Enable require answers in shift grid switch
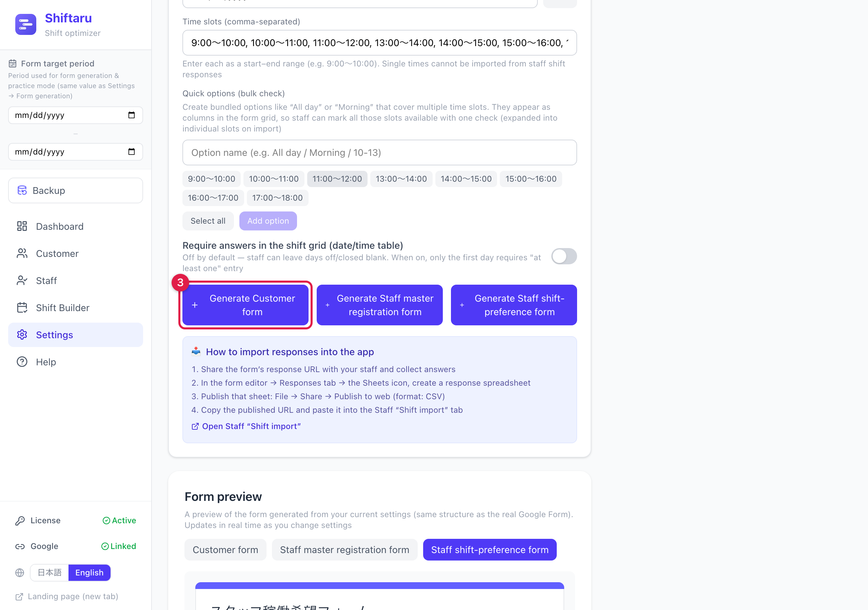Viewport: 868px width, 610px height. pos(564,257)
